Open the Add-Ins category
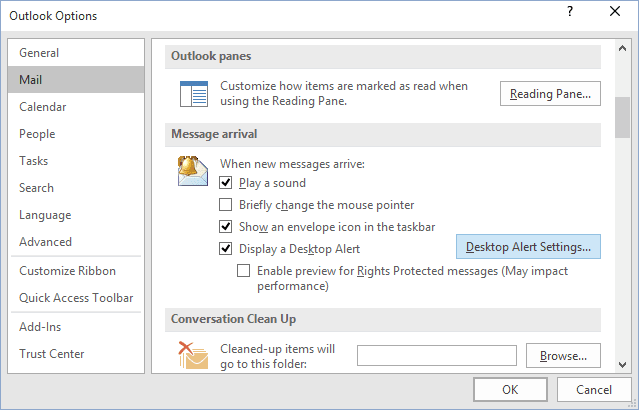 (76, 327)
